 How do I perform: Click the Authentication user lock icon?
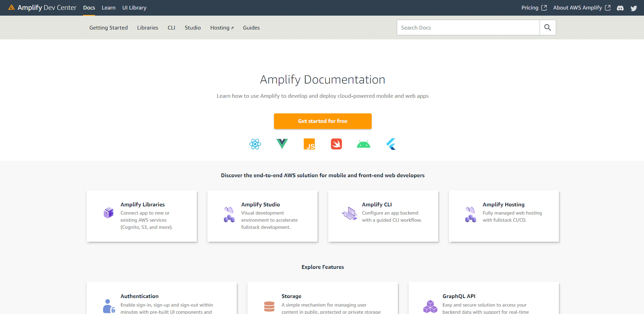[x=109, y=306]
